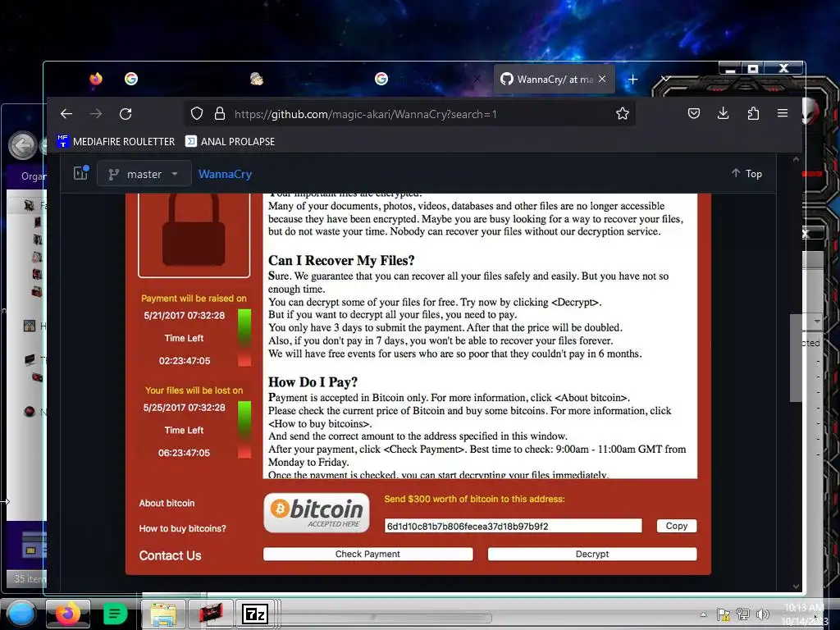
Task: Click the Contact Us link
Action: (170, 555)
